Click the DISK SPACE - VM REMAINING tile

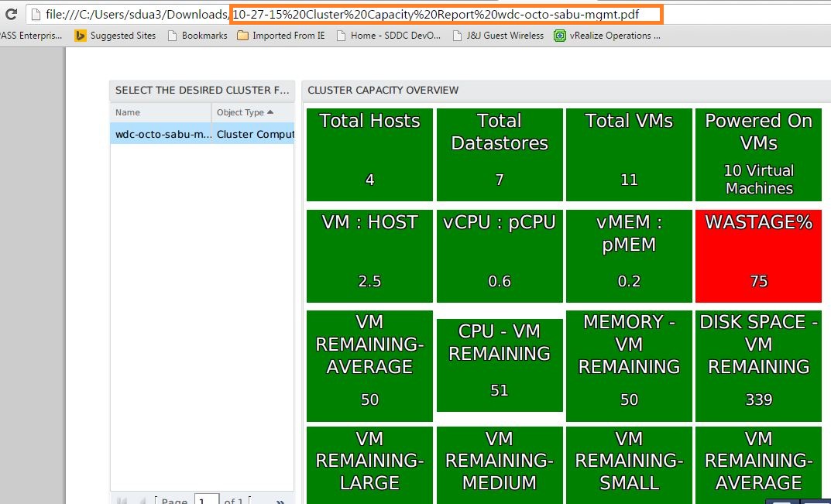(x=758, y=365)
